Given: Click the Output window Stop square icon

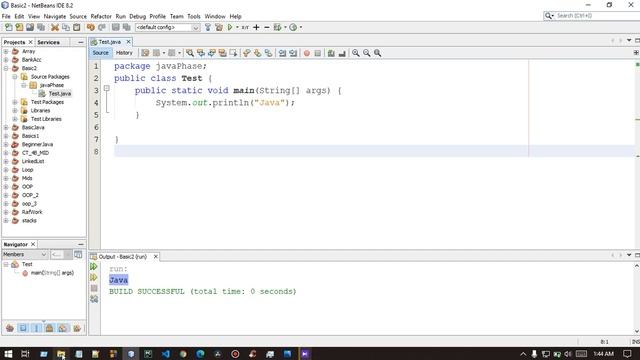Looking at the screenshot, I should click(x=94, y=288).
